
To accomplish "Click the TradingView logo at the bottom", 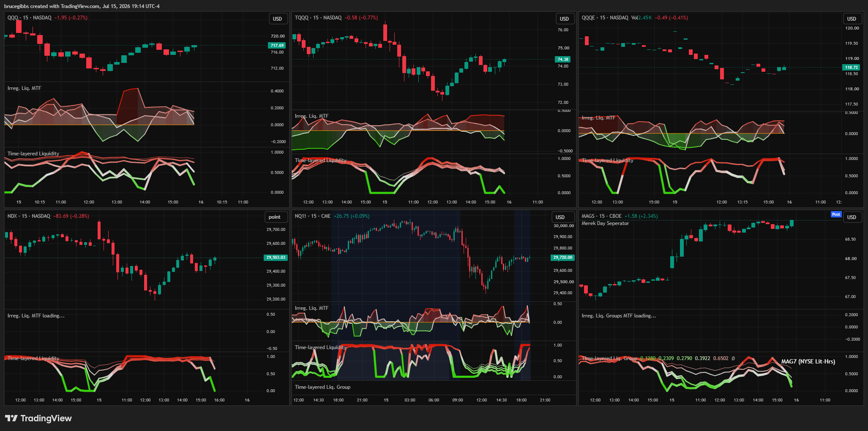I will 38,418.
